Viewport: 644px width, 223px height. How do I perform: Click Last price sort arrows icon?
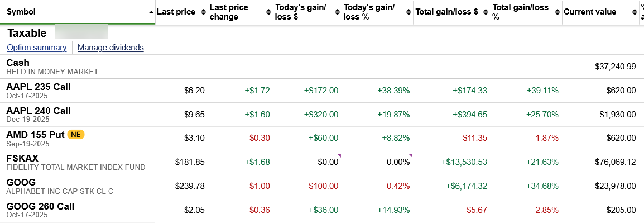(203, 12)
